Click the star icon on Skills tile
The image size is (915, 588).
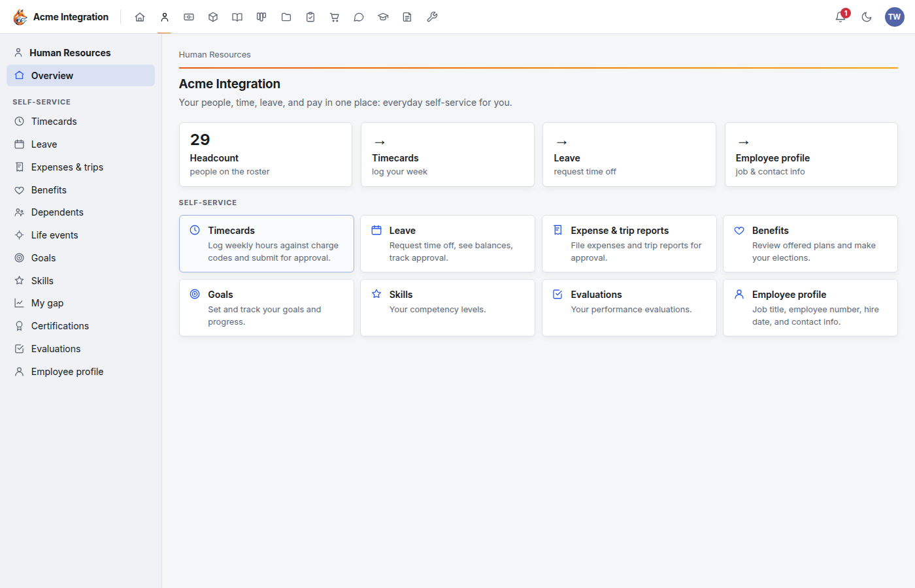coord(376,294)
